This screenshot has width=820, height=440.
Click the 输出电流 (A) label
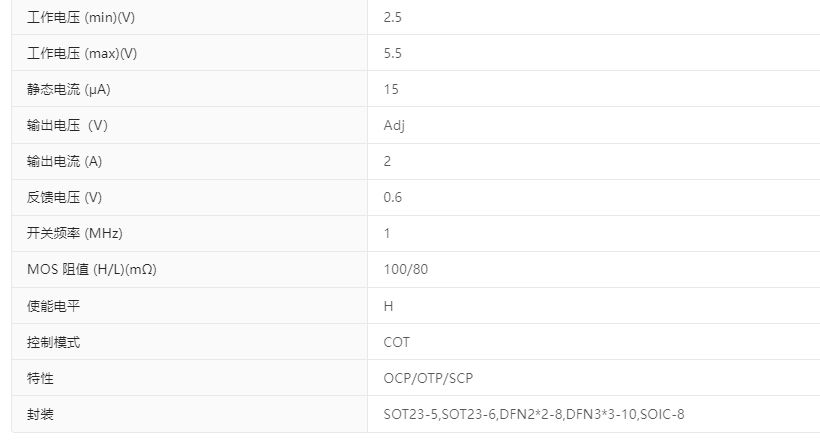coord(65,161)
